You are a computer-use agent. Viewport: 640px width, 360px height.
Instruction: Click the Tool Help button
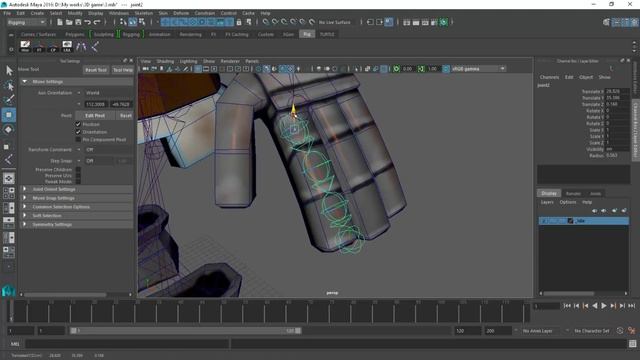123,70
